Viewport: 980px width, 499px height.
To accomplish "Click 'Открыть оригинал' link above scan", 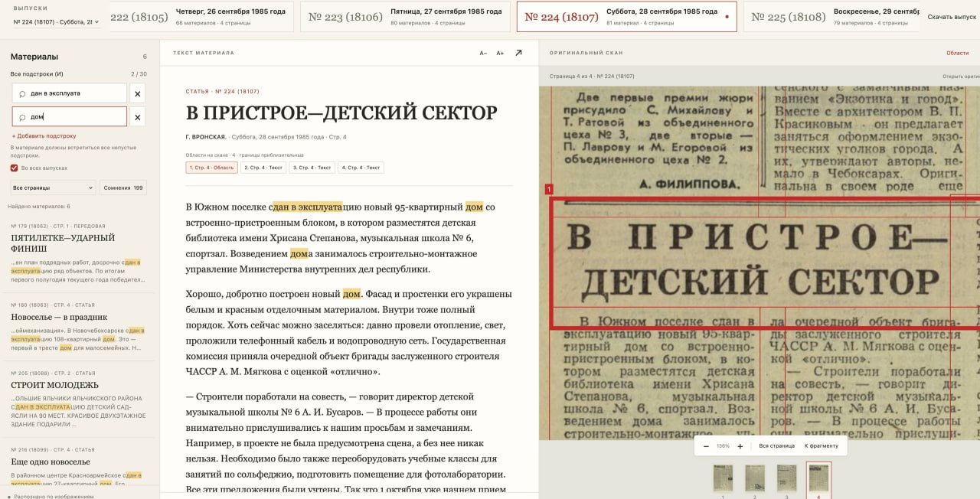I will pyautogui.click(x=961, y=77).
